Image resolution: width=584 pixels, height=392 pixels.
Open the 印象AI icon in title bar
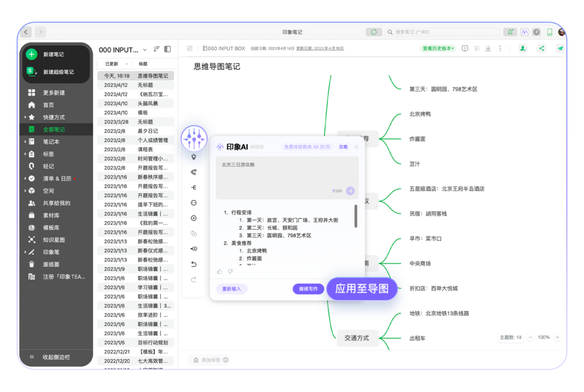pos(525,32)
